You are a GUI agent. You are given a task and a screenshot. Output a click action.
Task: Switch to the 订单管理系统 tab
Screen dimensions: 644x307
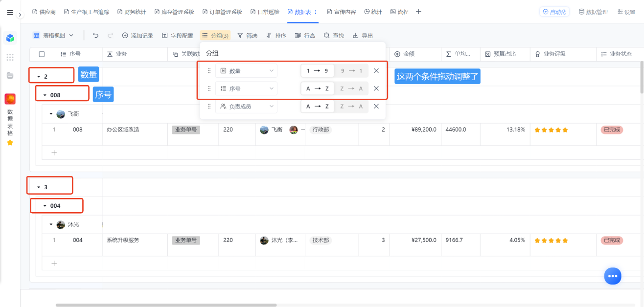click(x=222, y=12)
